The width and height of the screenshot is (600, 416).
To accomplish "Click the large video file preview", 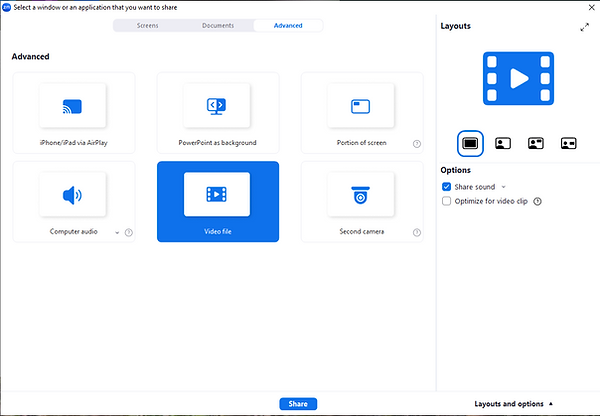I will pyautogui.click(x=518, y=78).
